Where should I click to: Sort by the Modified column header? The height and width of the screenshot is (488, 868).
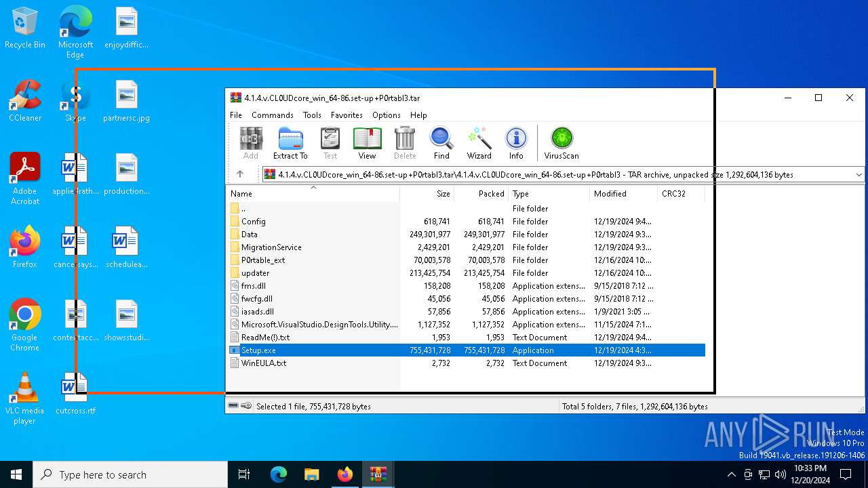click(x=623, y=194)
